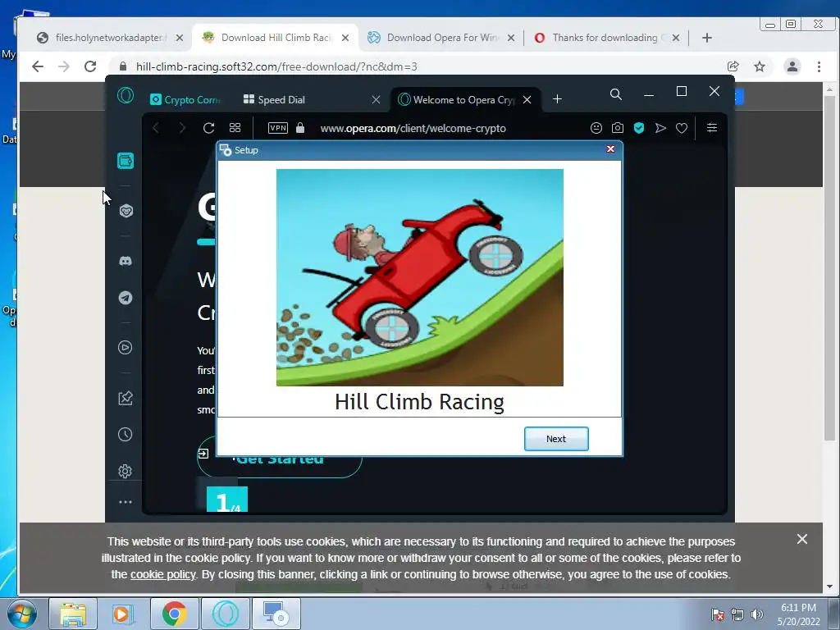The image size is (840, 630).
Task: Click the Hill Climb Racing game image
Action: tap(419, 277)
